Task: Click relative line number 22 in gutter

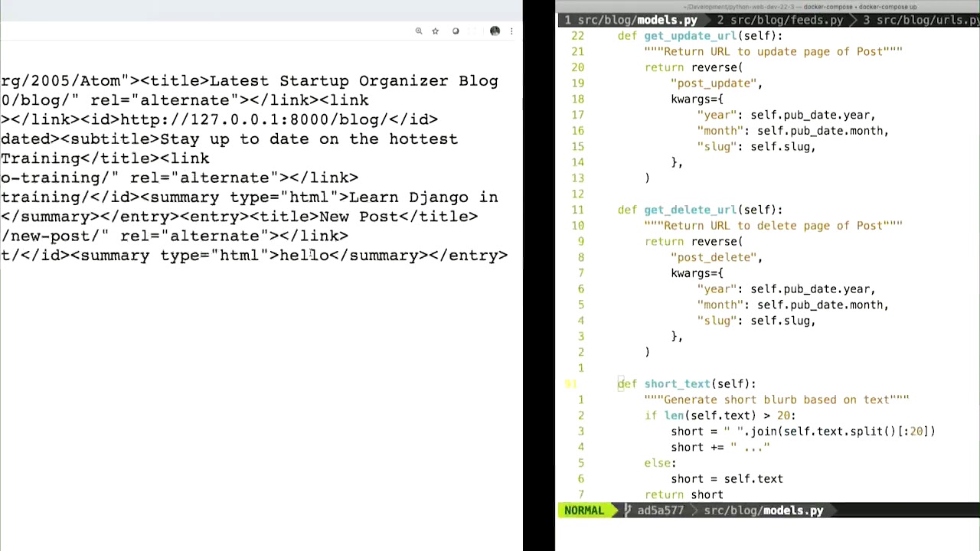Action: point(577,36)
